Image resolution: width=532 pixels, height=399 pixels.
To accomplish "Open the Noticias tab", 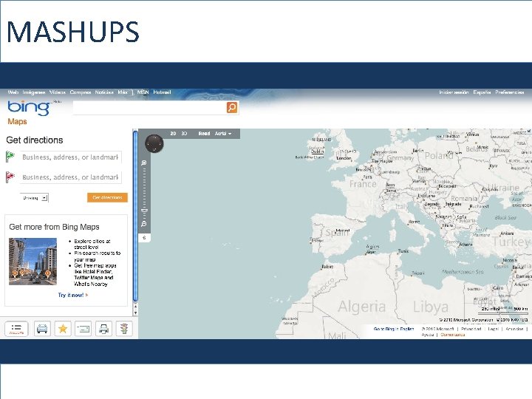I will (x=104, y=92).
